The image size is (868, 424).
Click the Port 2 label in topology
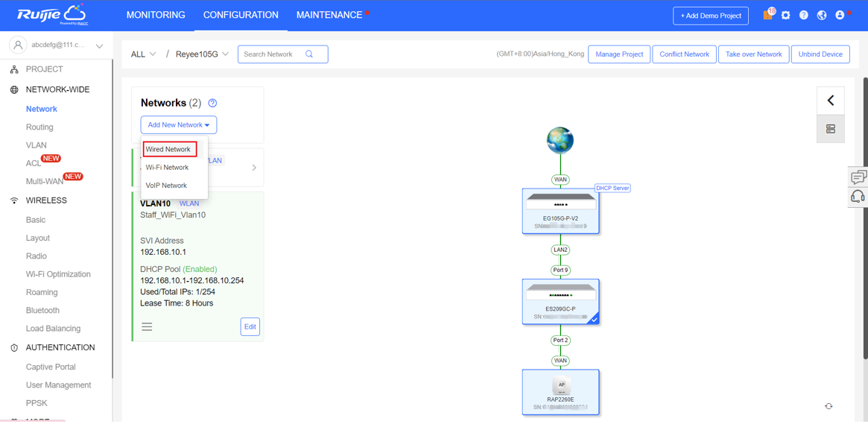click(x=560, y=340)
